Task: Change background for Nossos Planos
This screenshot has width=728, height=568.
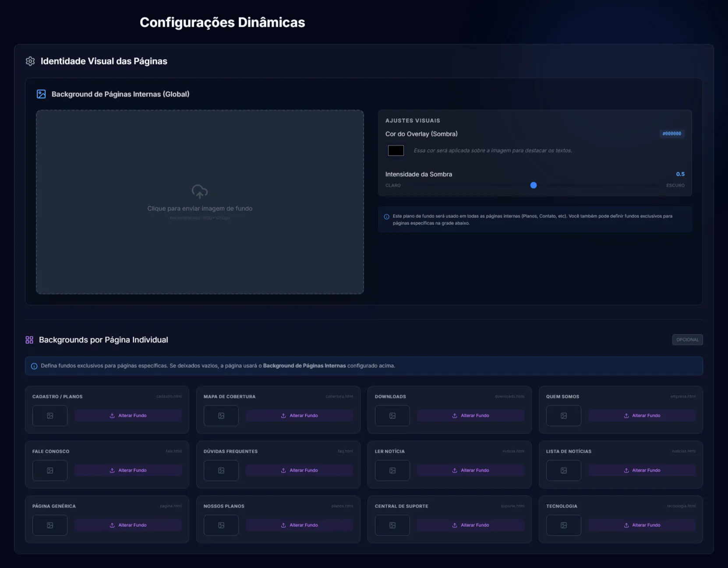Action: tap(299, 525)
